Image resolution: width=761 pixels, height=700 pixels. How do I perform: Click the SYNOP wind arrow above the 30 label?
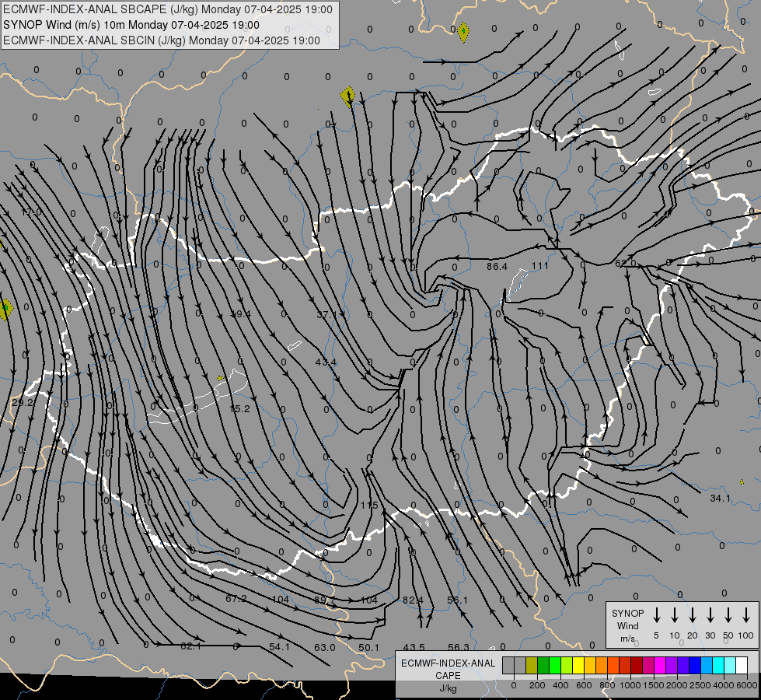710,615
